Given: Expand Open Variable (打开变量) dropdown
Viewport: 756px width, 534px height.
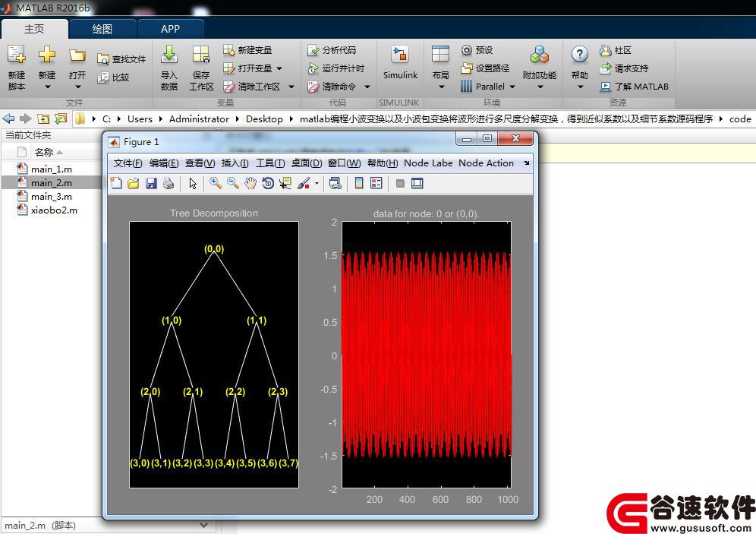Looking at the screenshot, I should (279, 68).
